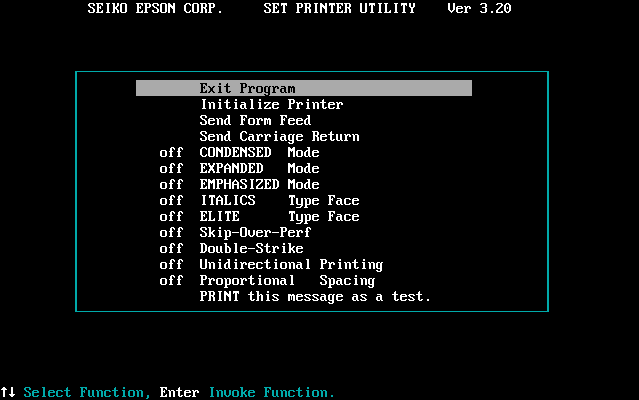
Task: Click the up-down arrows hint icon
Action: click(x=8, y=392)
